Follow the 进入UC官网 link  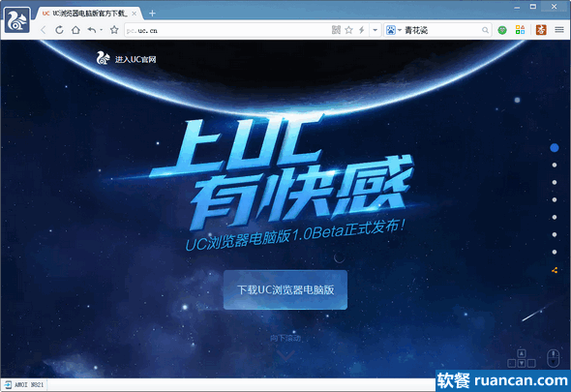tap(127, 59)
